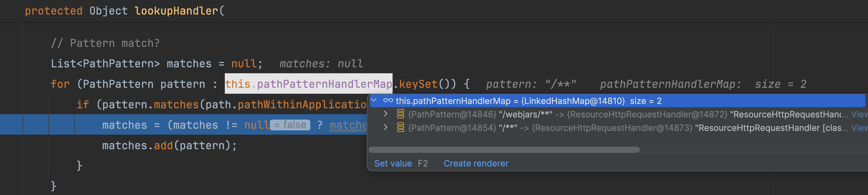
Task: Click the lookupHandler method name
Action: coord(176,11)
